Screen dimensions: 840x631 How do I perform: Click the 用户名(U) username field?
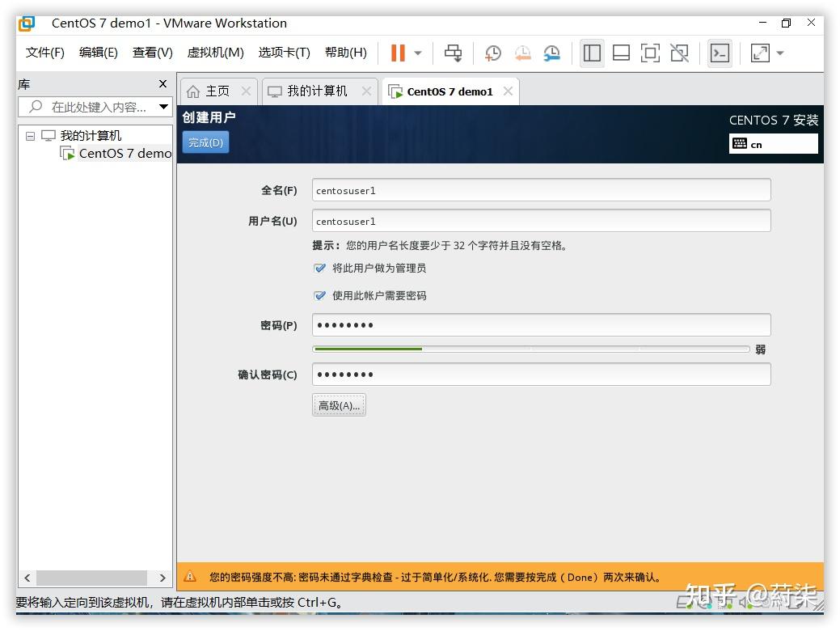pyautogui.click(x=541, y=221)
